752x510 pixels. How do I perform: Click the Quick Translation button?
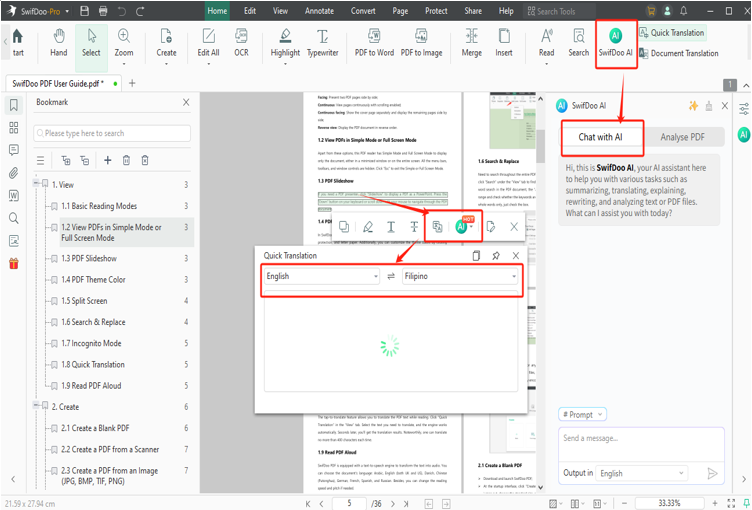672,33
